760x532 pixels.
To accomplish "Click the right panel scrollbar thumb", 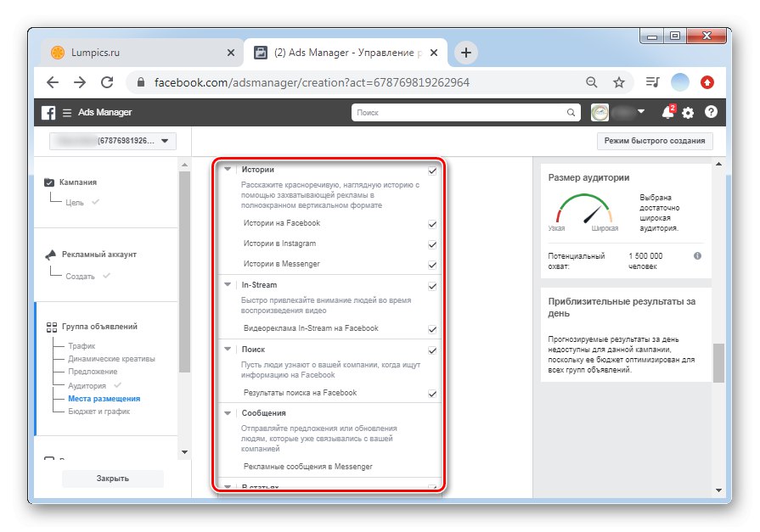I will [x=718, y=363].
